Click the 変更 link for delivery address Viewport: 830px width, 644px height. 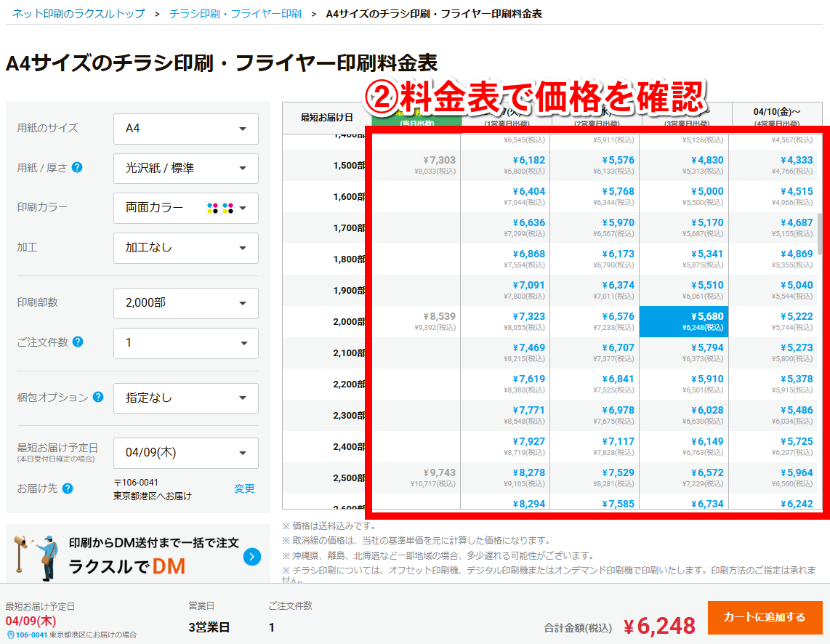(244, 488)
